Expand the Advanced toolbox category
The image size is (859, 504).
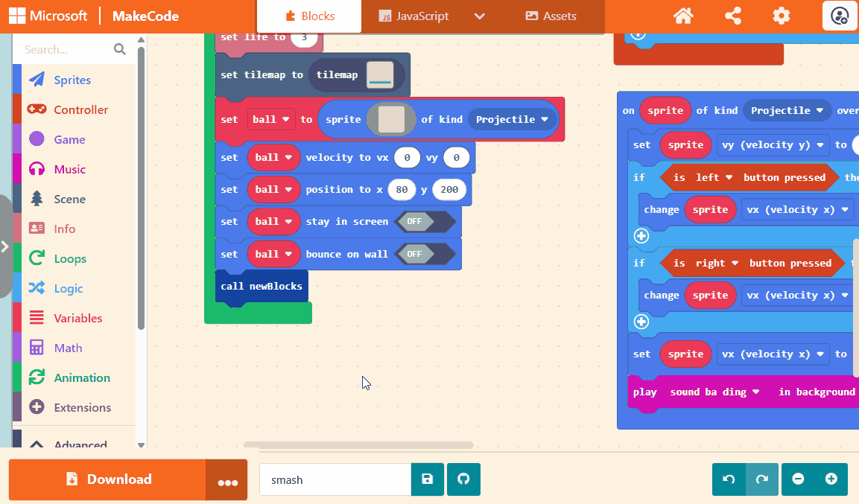click(x=74, y=444)
